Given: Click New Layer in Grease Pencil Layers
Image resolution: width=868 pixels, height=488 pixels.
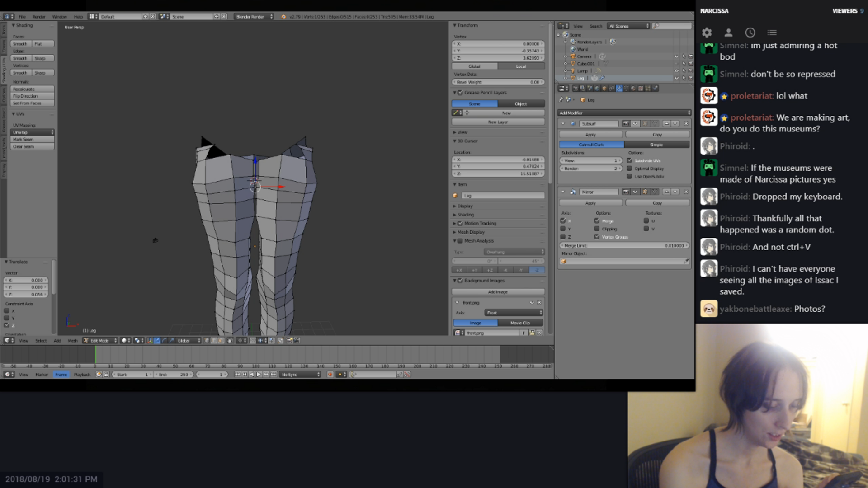Looking at the screenshot, I should (x=498, y=122).
